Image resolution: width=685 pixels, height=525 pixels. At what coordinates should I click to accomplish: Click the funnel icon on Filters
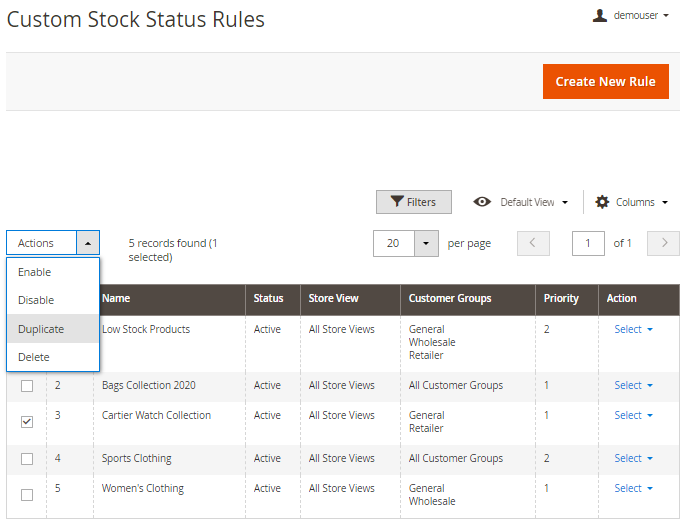coord(397,202)
